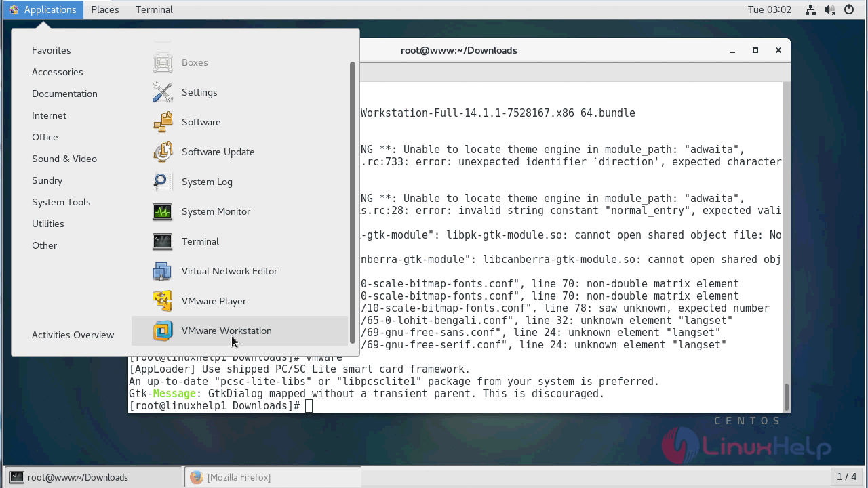
Task: Select the Other category
Action: pyautogui.click(x=44, y=245)
